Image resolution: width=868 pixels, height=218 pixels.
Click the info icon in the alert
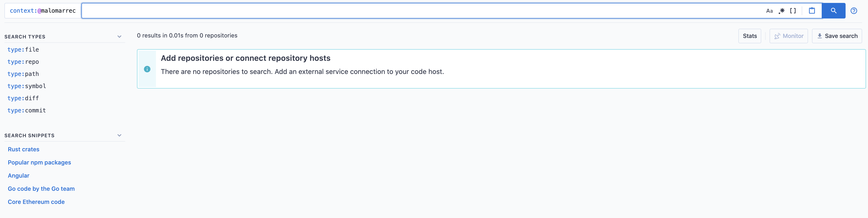(147, 69)
